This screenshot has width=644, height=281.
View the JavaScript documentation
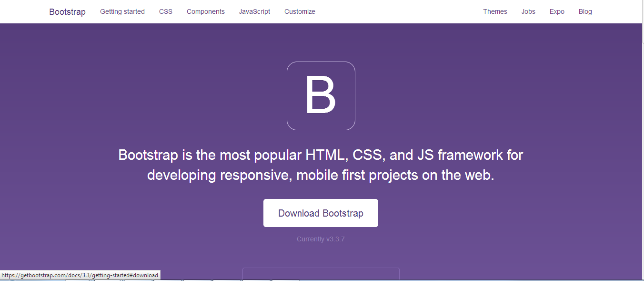[x=254, y=11]
